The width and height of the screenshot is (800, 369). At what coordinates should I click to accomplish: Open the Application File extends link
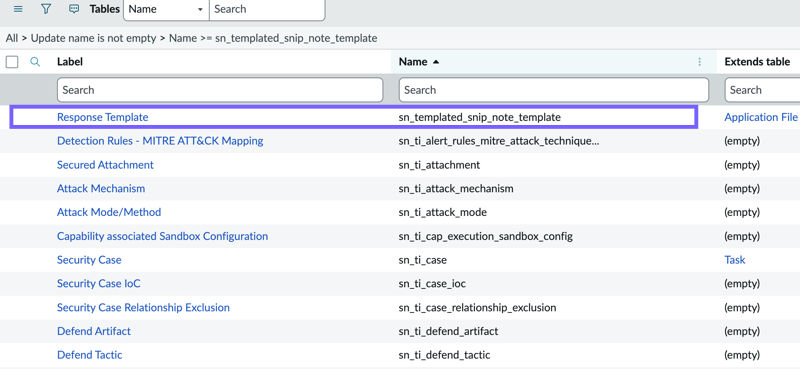coord(761,117)
